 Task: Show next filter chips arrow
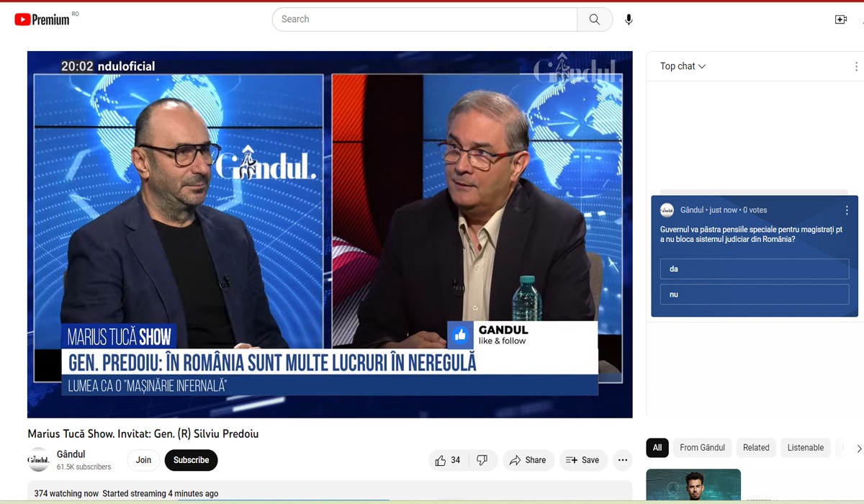(x=858, y=449)
